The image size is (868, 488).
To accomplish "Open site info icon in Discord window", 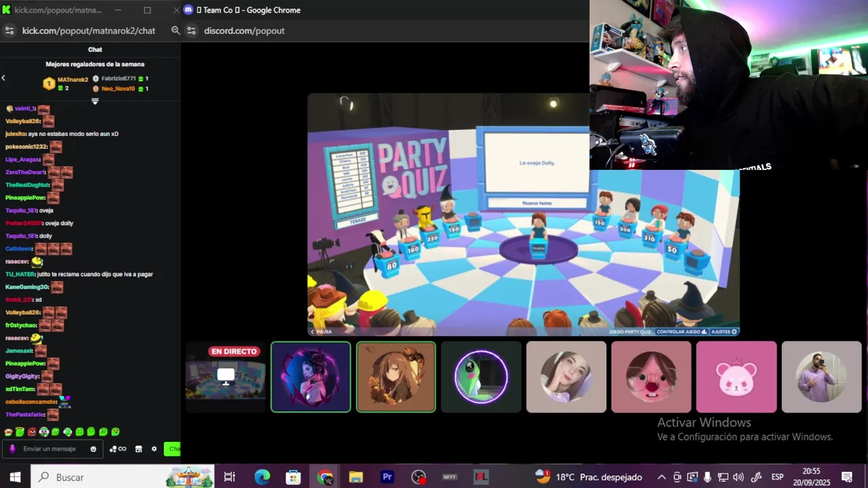I will click(x=191, y=30).
